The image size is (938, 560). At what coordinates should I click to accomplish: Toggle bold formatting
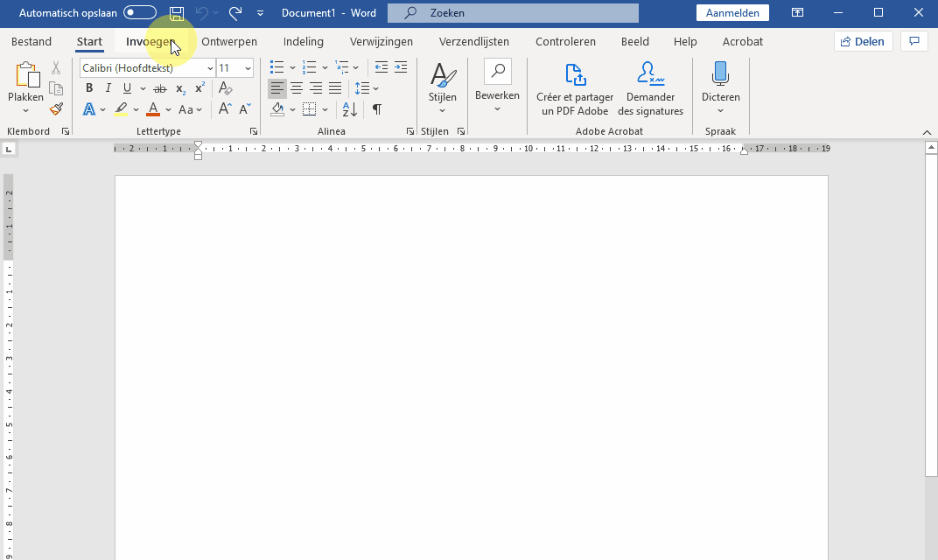(x=89, y=88)
